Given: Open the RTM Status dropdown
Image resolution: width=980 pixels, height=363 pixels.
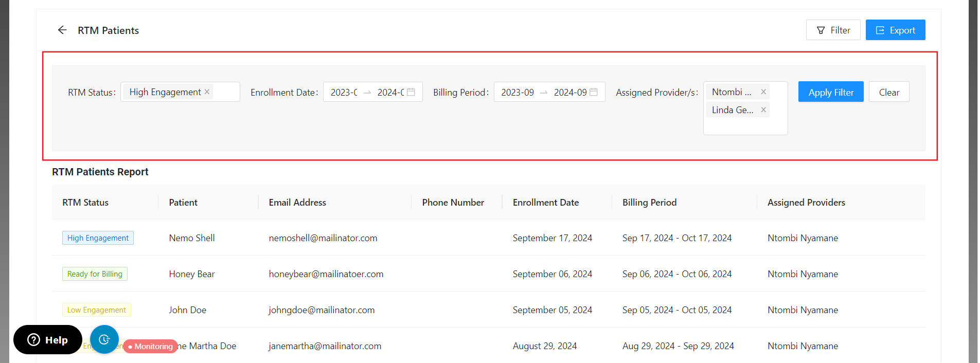Looking at the screenshot, I should pyautogui.click(x=226, y=92).
